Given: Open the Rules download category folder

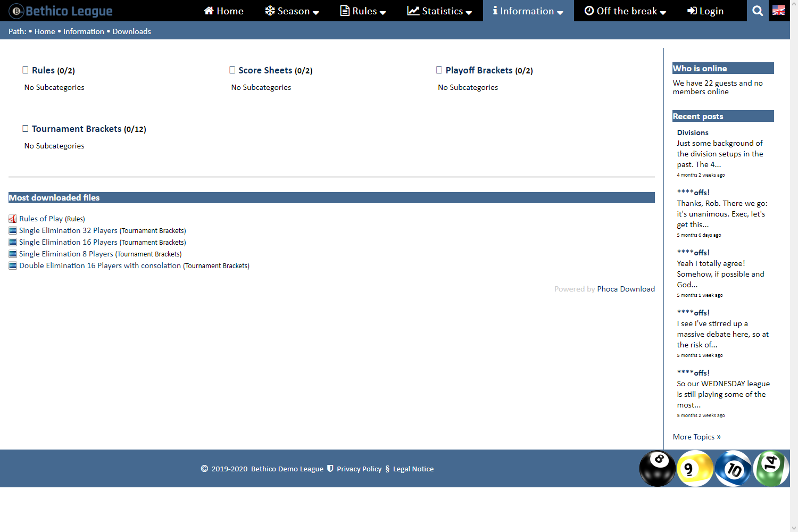Looking at the screenshot, I should point(43,70).
